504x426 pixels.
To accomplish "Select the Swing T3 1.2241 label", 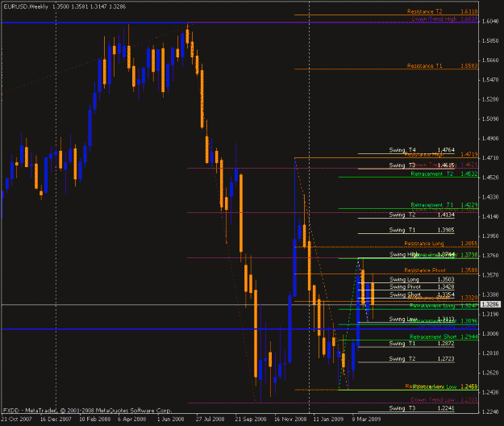I will (422, 408).
